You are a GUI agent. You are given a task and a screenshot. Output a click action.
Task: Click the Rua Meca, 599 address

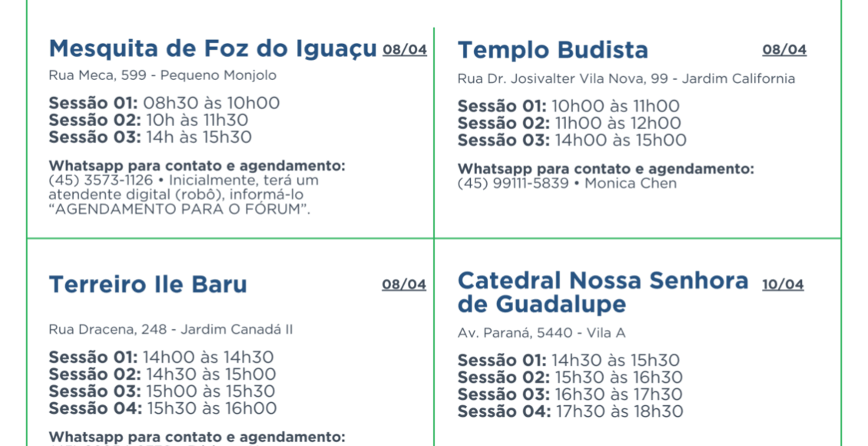pyautogui.click(x=162, y=75)
